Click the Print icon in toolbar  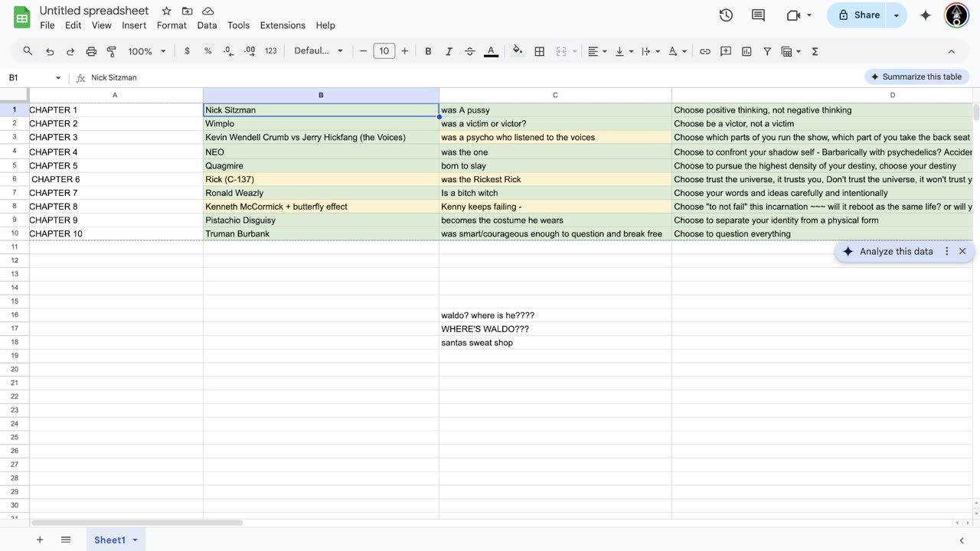pyautogui.click(x=91, y=51)
